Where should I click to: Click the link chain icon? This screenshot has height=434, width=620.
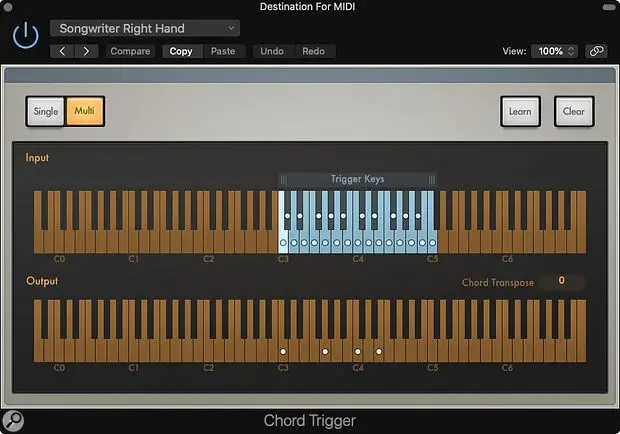pyautogui.click(x=596, y=51)
